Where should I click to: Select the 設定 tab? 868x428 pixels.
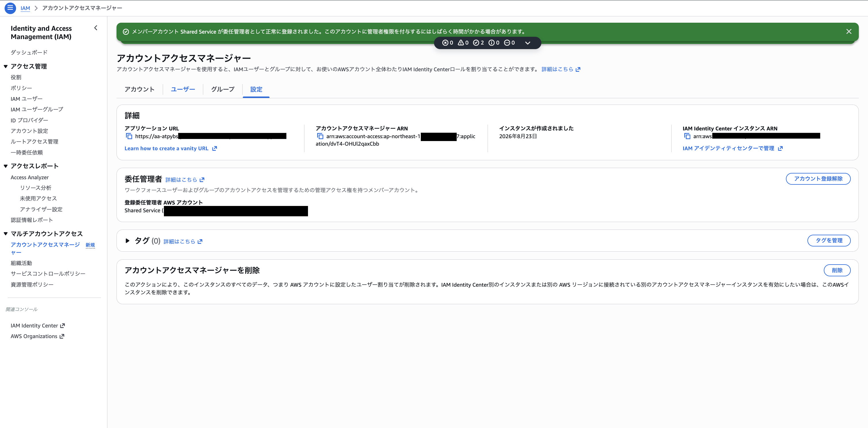tap(256, 89)
